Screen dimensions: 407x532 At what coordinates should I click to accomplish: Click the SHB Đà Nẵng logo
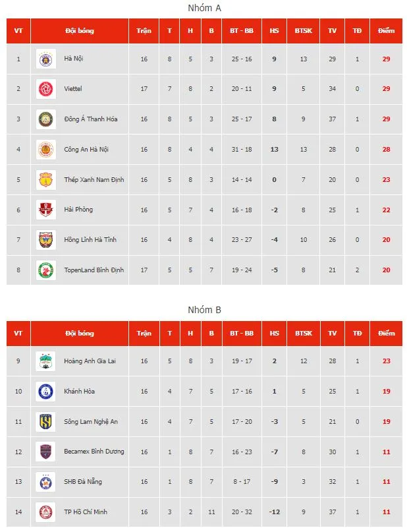tap(46, 482)
